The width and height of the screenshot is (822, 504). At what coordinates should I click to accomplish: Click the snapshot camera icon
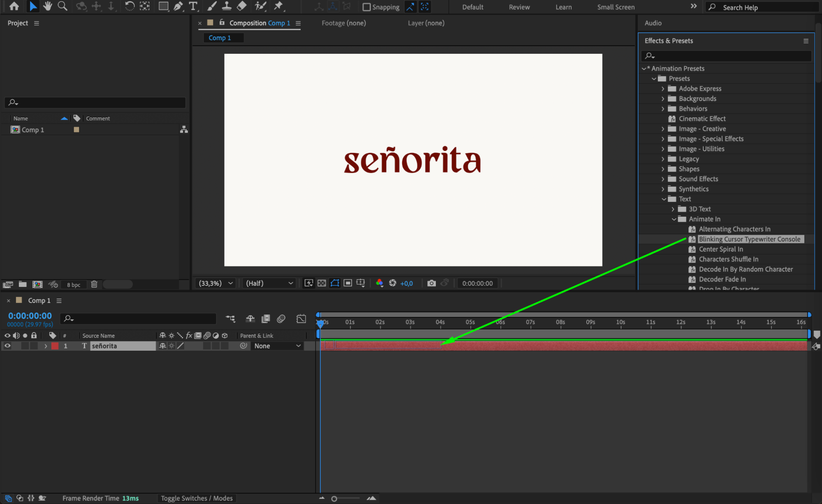pos(431,283)
